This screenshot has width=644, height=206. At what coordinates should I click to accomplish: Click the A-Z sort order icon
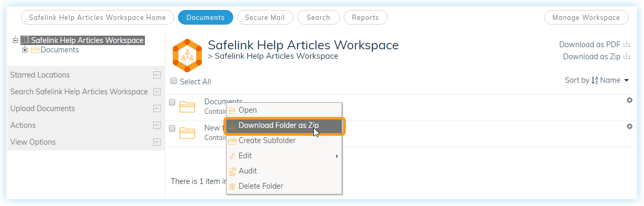[595, 80]
